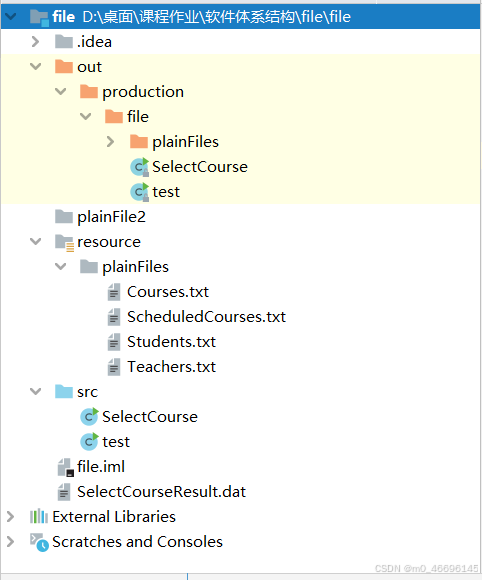This screenshot has height=580, width=482.
Task: Select the Students.txt file name
Action: tap(171, 342)
